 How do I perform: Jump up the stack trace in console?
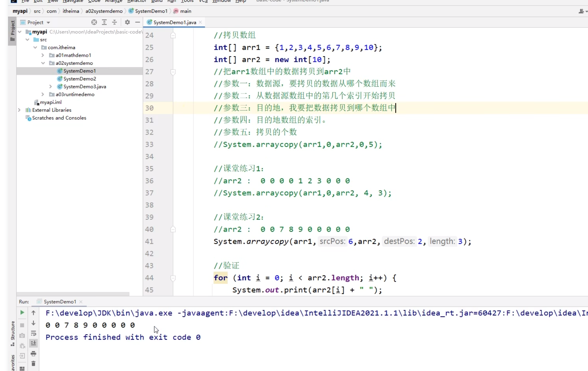[x=33, y=312]
